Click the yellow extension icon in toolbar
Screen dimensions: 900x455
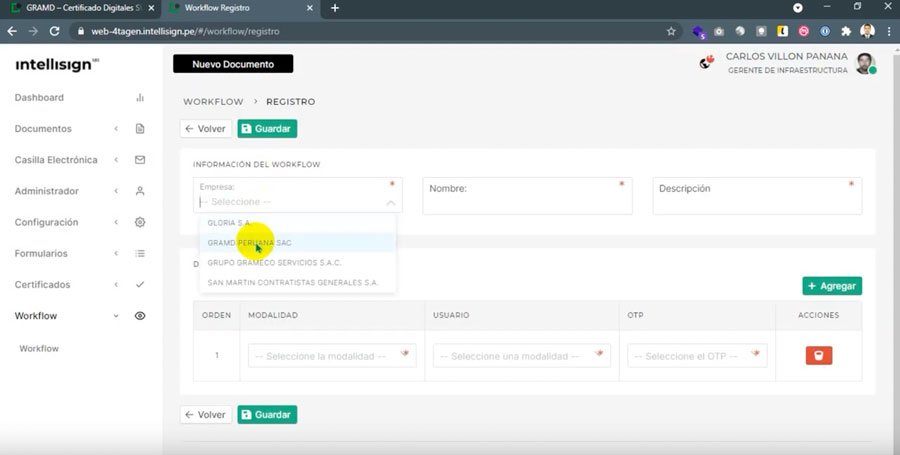[782, 32]
